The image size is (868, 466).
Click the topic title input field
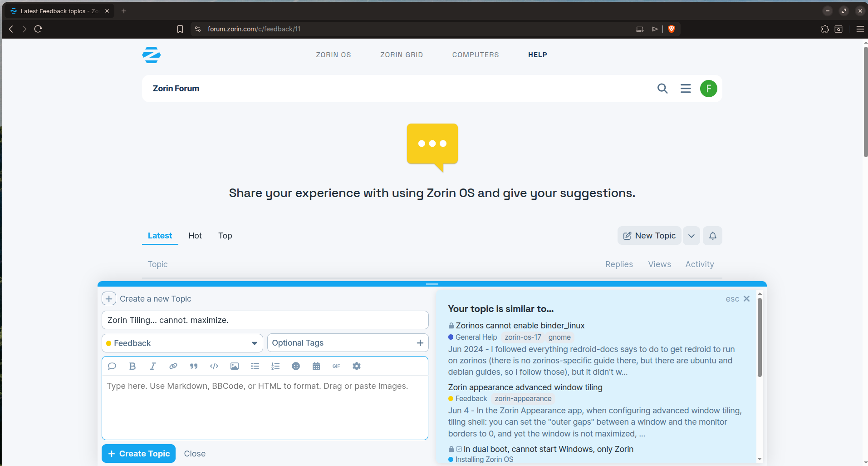pos(265,320)
